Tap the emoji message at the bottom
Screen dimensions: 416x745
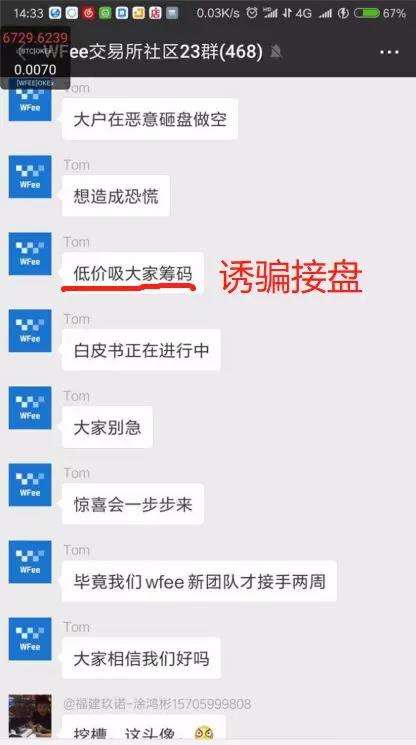(x=143, y=729)
